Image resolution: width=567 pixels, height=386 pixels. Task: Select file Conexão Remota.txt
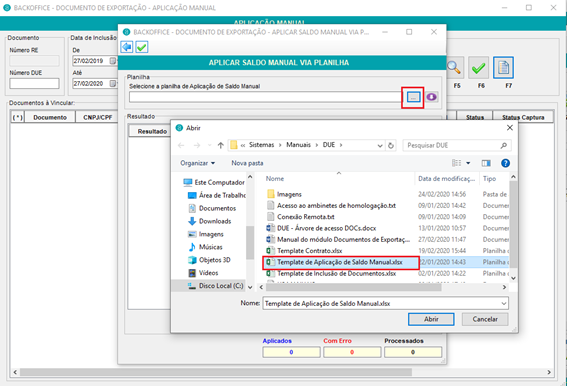tap(300, 217)
